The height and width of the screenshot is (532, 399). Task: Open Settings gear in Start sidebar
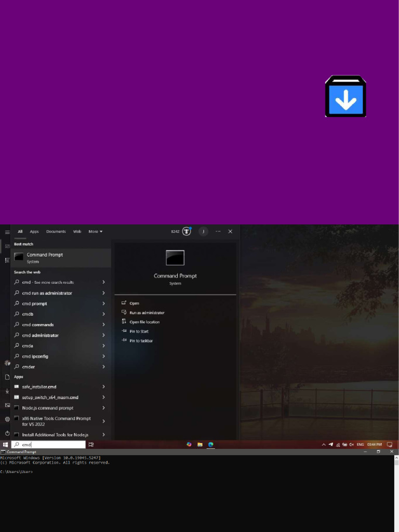(7, 419)
